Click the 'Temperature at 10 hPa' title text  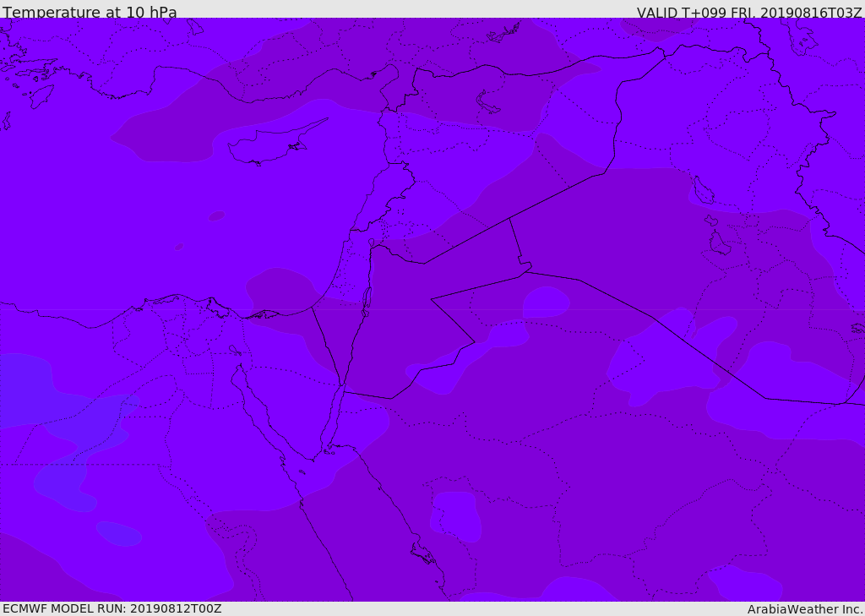pos(90,12)
